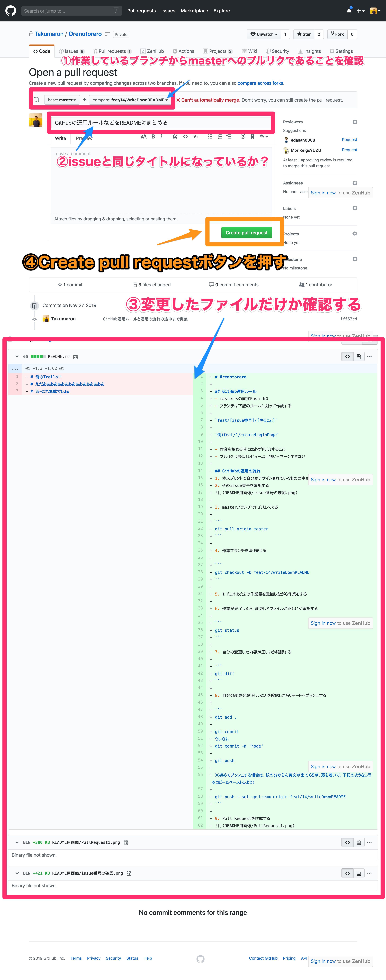
Task: Copy README.md file path icon
Action: pyautogui.click(x=76, y=356)
